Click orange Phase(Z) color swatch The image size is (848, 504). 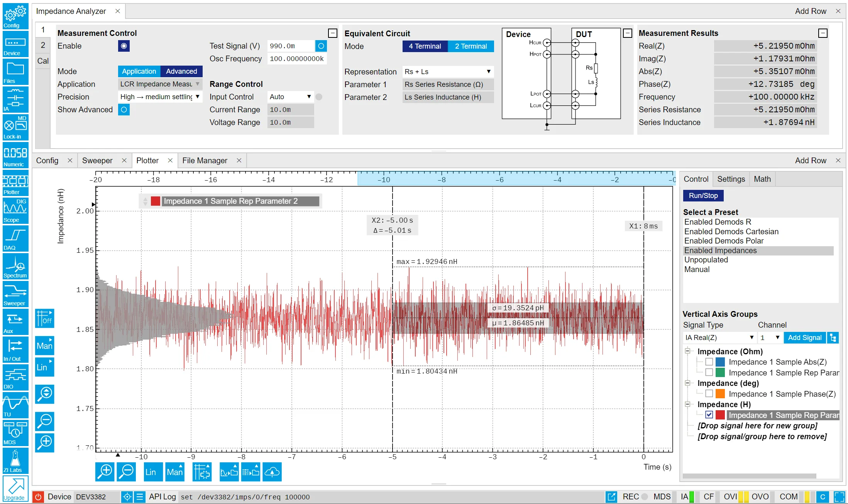click(720, 394)
